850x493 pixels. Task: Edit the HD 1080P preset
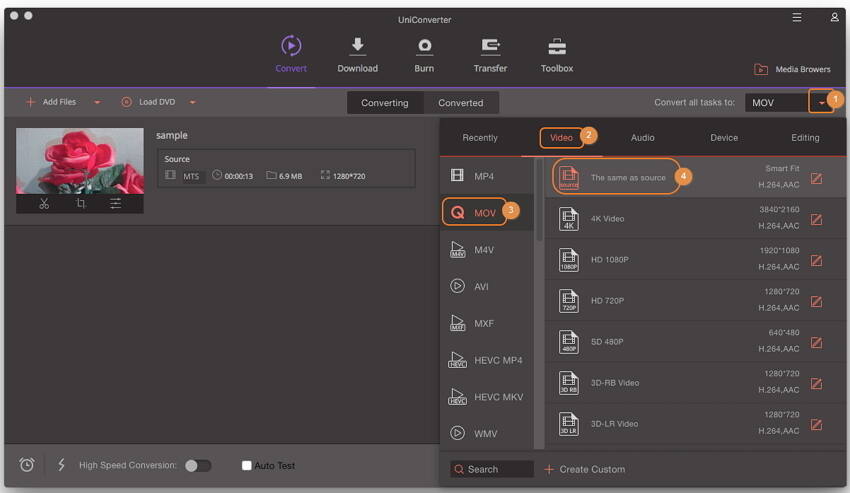point(816,260)
